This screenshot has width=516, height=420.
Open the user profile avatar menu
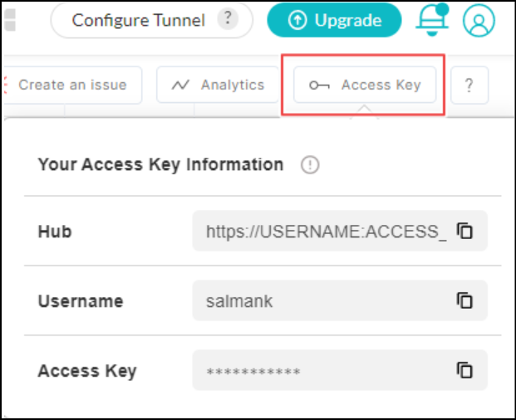(x=479, y=21)
